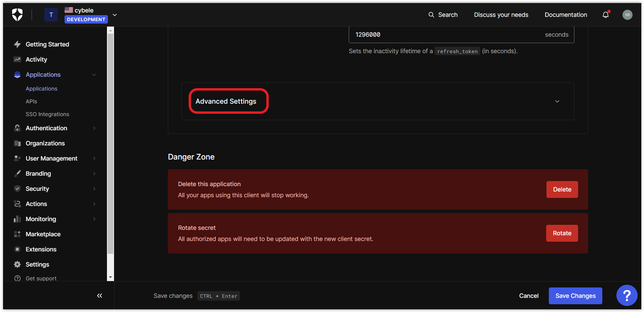Open the APIs page in sidebar
The height and width of the screenshot is (312, 644).
click(x=31, y=101)
